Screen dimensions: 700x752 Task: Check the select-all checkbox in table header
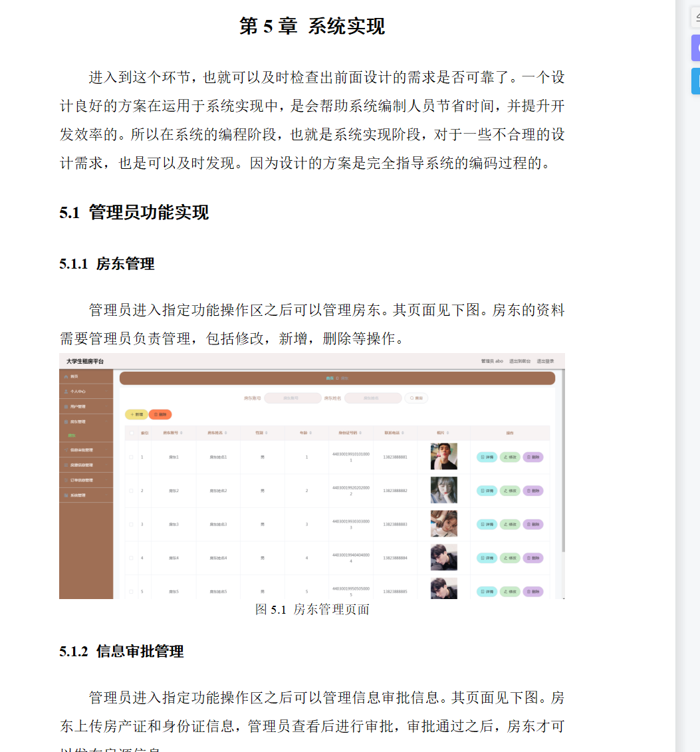132,432
